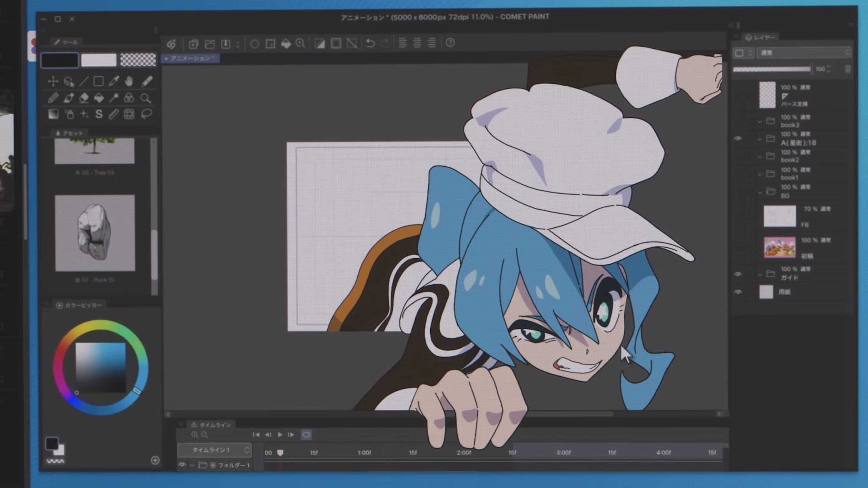The height and width of the screenshot is (488, 868).
Task: Click the zoom-in magnifier in top toolbar
Action: (300, 43)
